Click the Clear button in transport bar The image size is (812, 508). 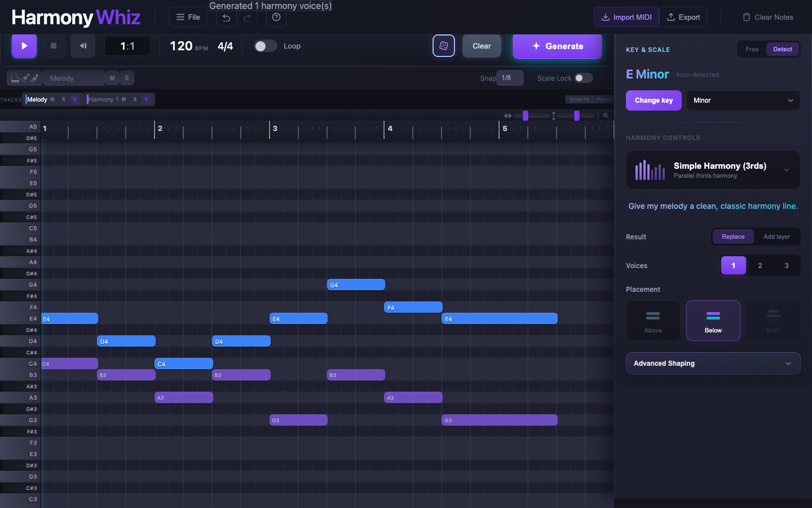coord(482,46)
